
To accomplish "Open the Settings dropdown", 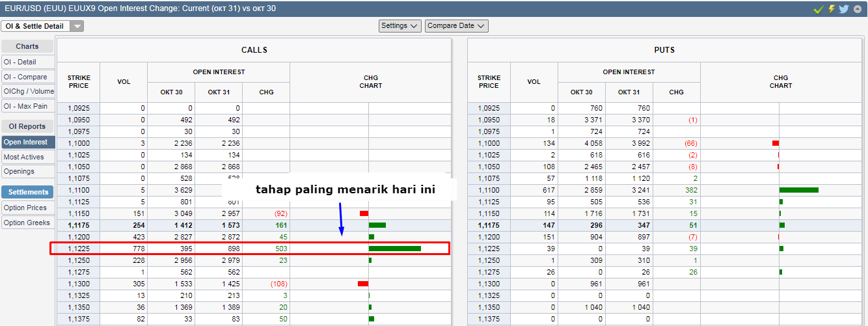I will (400, 26).
